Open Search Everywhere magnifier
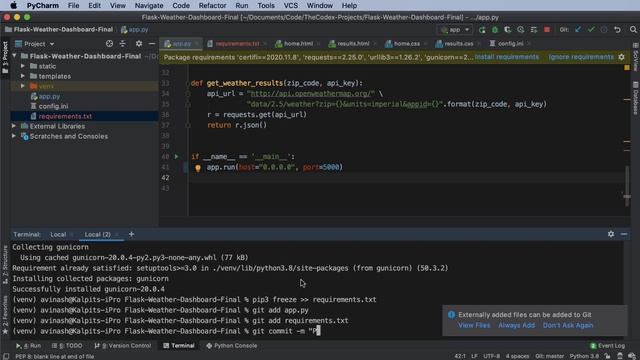This screenshot has height=360, width=640. click(633, 30)
